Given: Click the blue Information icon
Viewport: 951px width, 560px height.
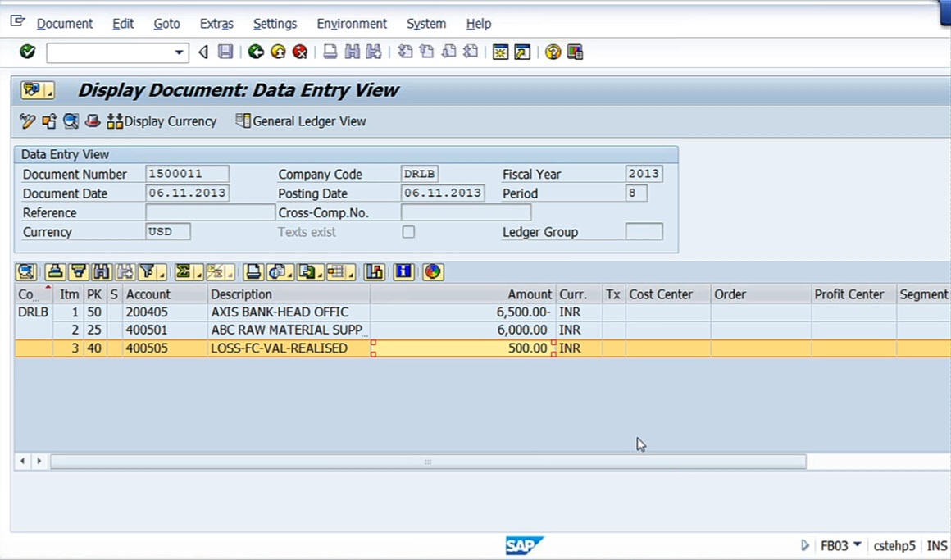Looking at the screenshot, I should (403, 272).
